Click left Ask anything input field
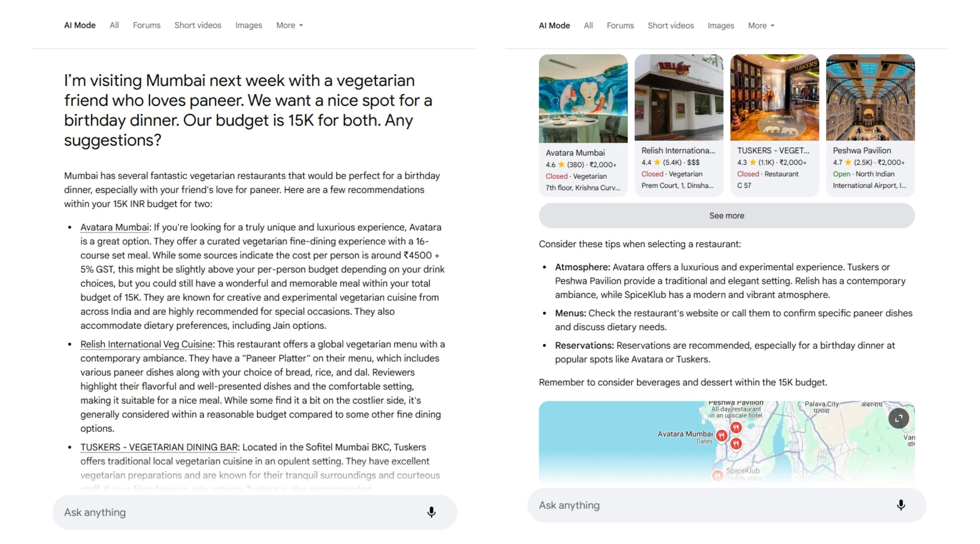Image resolution: width=980 pixels, height=544 pixels. tap(254, 512)
